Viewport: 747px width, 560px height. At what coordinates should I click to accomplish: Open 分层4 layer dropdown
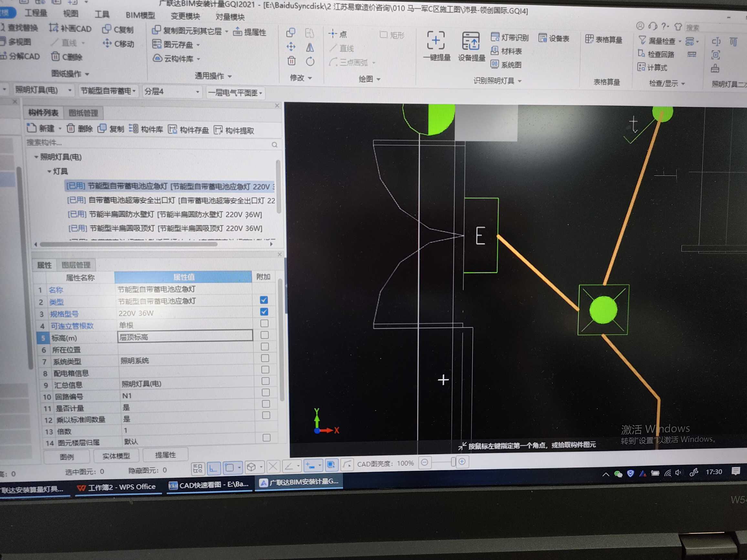(x=197, y=92)
